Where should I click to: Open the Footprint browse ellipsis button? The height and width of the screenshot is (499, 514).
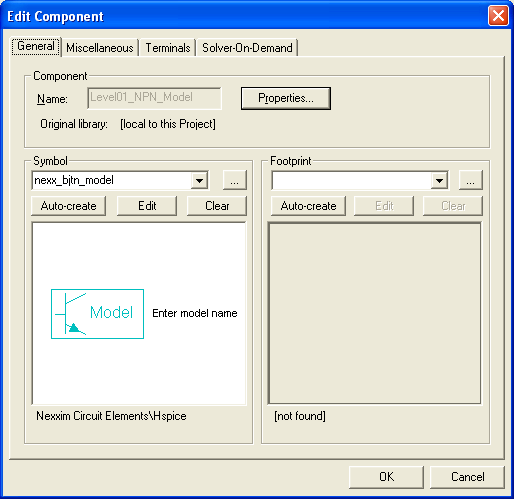470,180
